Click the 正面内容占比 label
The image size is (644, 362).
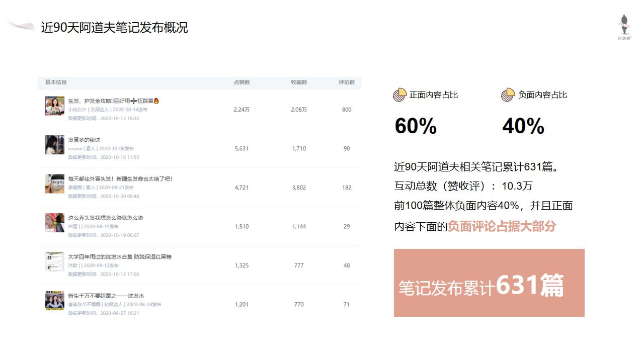434,95
